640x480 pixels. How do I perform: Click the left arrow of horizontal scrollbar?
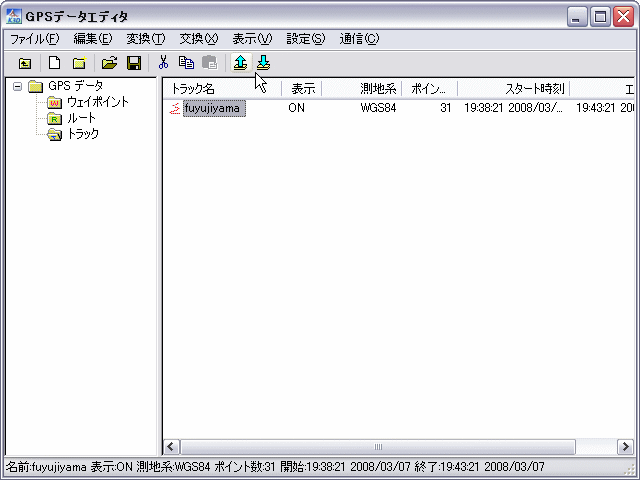tap(171, 447)
